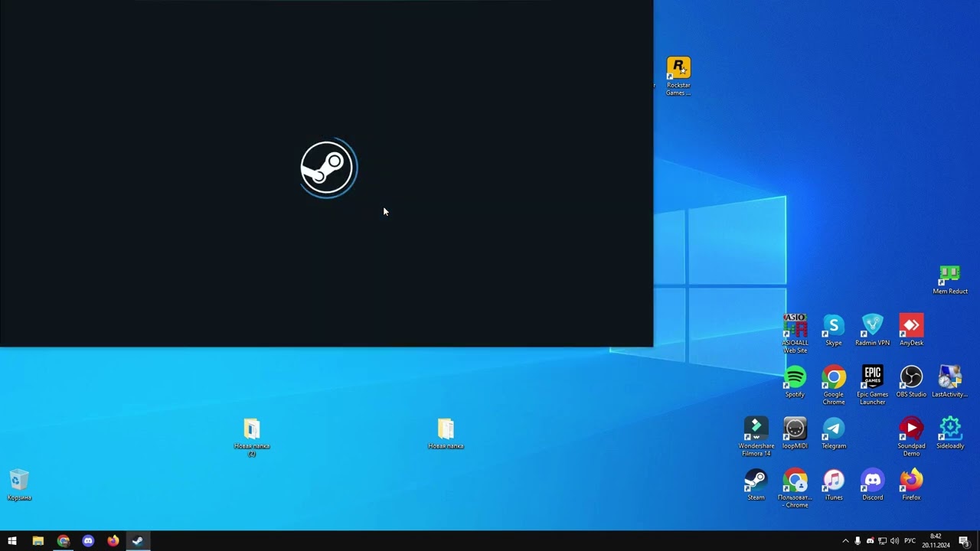Open the Discord tray icon
The image size is (980, 551).
[x=870, y=541]
